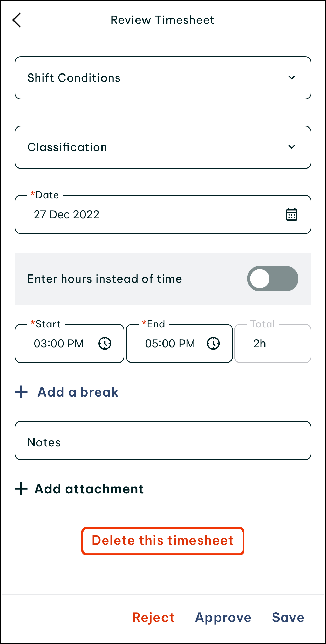The image size is (326, 644).
Task: Click the Classification chevron arrow
Action: (x=292, y=147)
